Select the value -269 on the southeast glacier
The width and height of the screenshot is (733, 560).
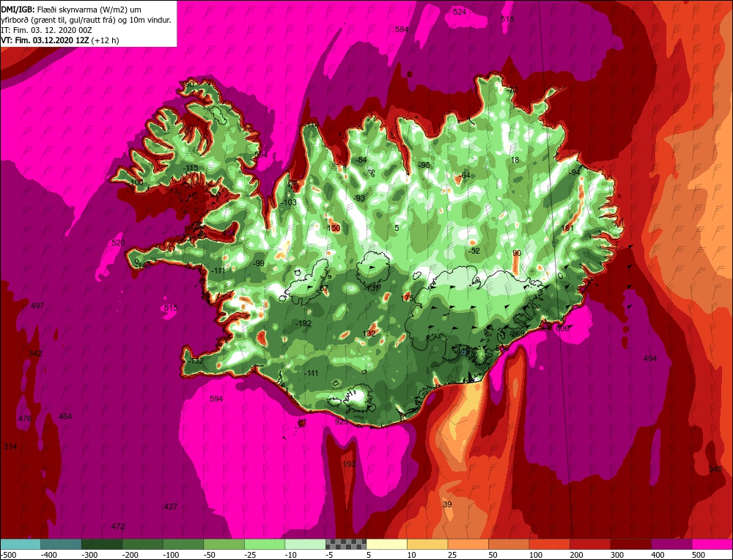point(517,334)
